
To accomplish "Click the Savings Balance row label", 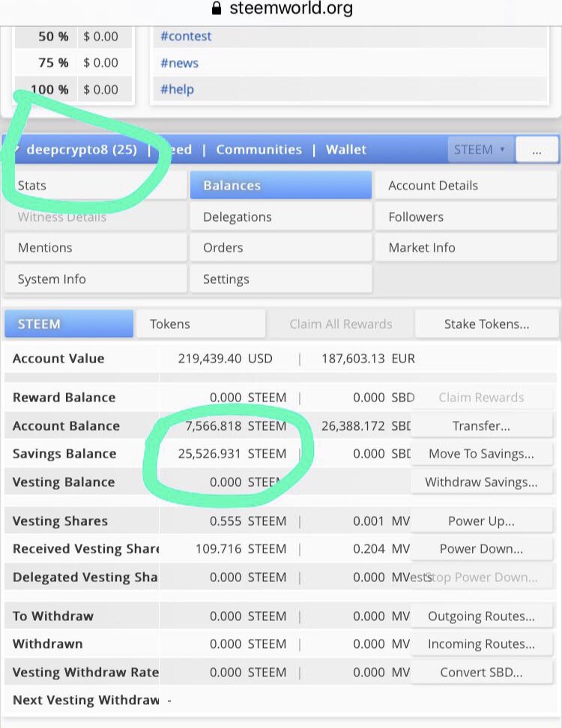I will [64, 454].
